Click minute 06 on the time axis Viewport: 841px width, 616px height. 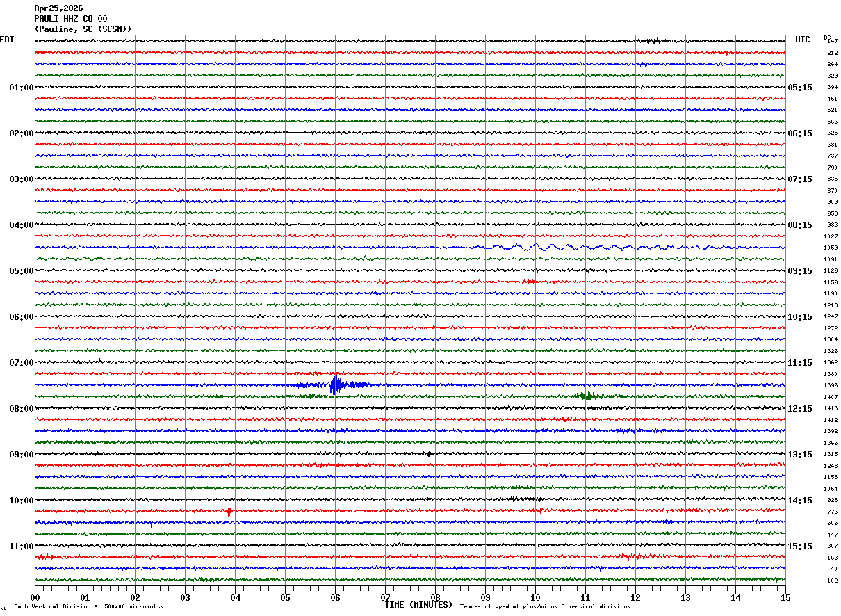click(x=335, y=597)
